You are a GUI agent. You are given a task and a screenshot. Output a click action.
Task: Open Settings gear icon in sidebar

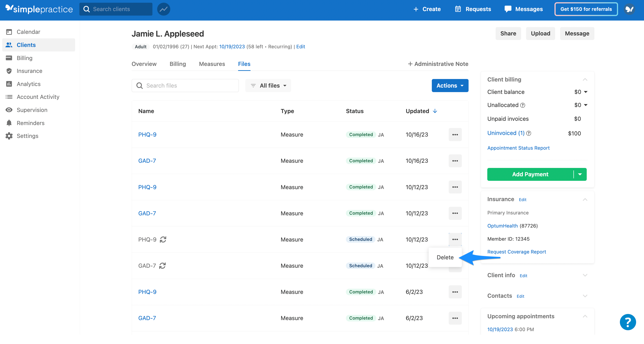[9, 136]
